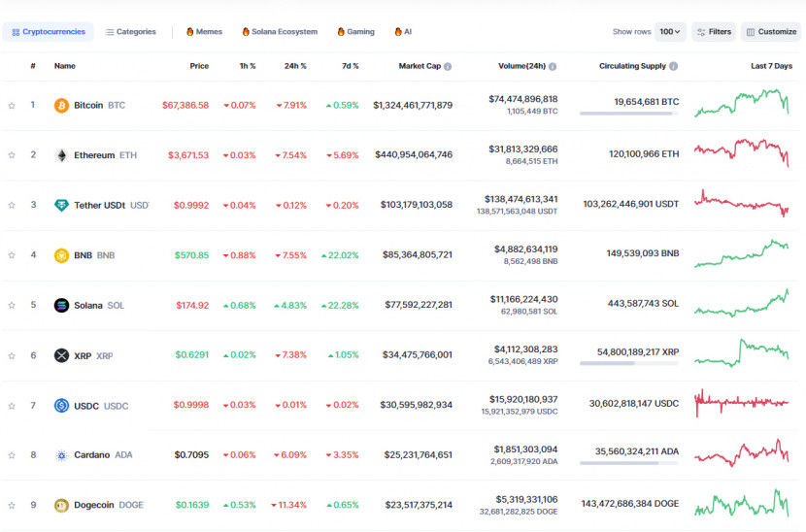Star Cardano for the watchlist
Viewport: 806px width, 532px height.
pos(12,455)
